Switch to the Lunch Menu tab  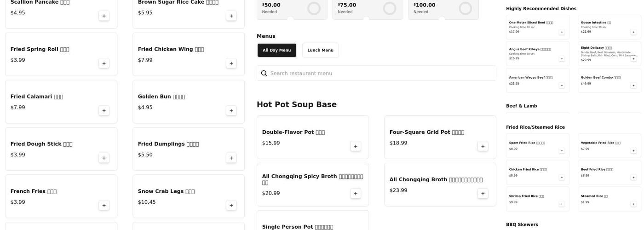320,51
